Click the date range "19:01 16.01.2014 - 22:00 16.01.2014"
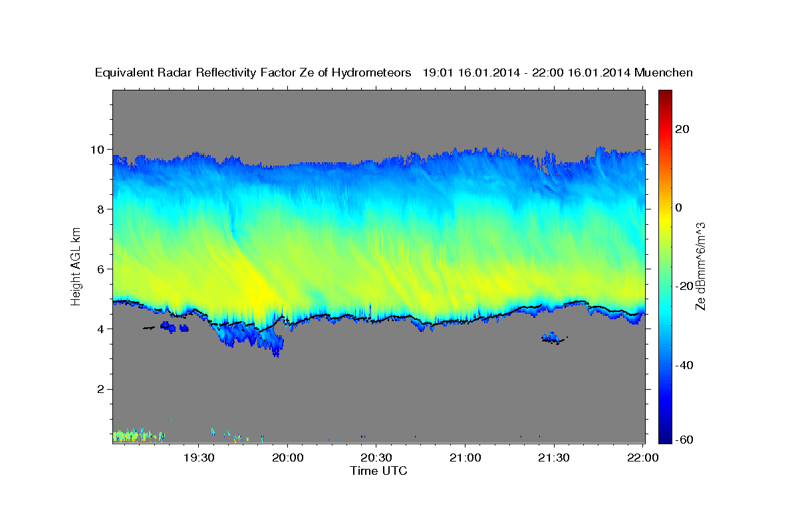798x532 pixels. point(527,73)
